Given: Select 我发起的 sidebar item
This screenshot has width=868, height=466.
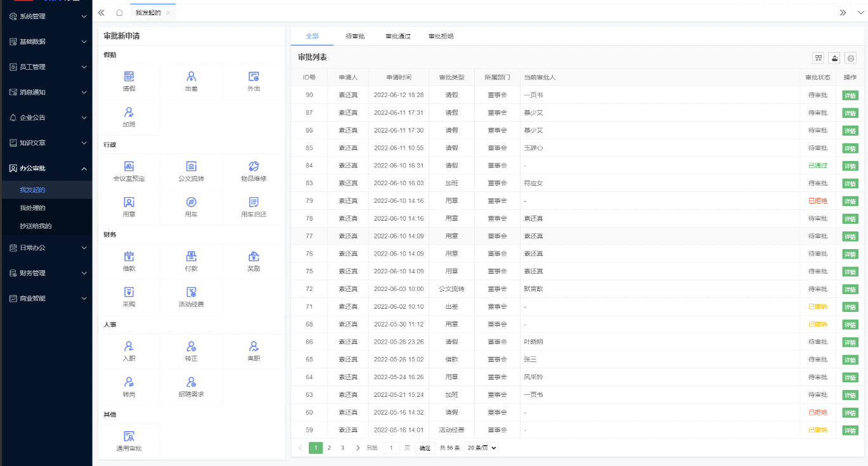Looking at the screenshot, I should [46, 190].
